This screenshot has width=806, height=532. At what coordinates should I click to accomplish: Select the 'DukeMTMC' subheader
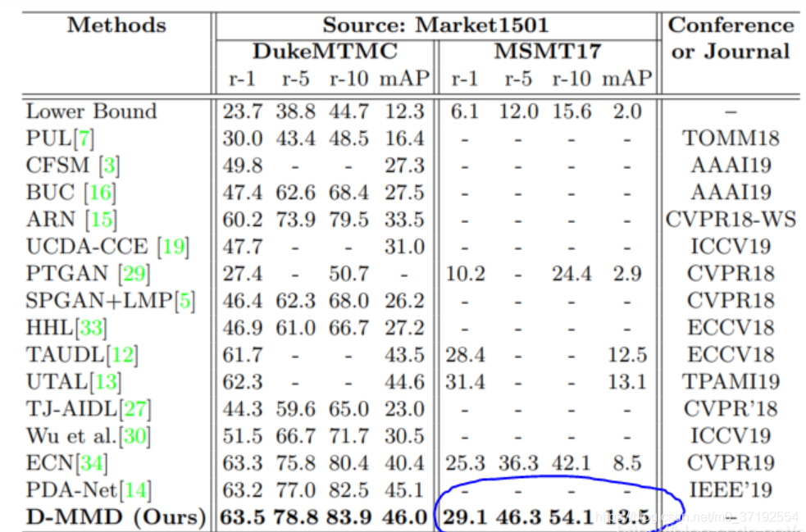pyautogui.click(x=326, y=52)
